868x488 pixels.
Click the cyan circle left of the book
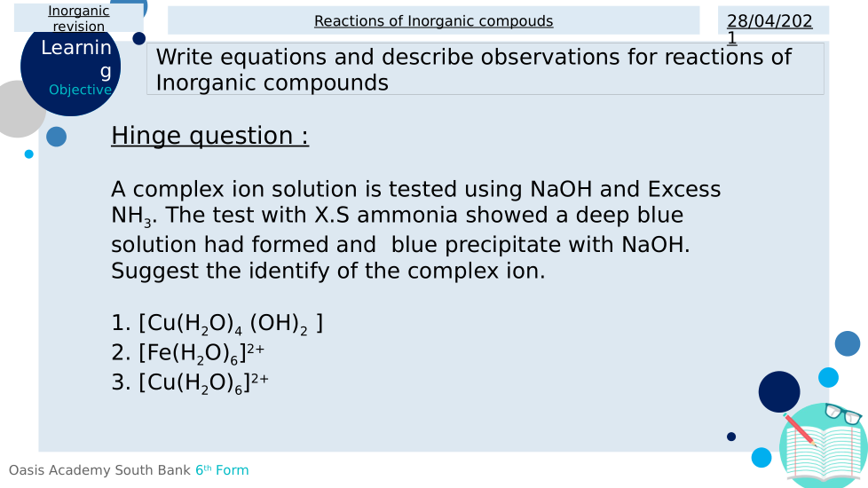click(761, 458)
